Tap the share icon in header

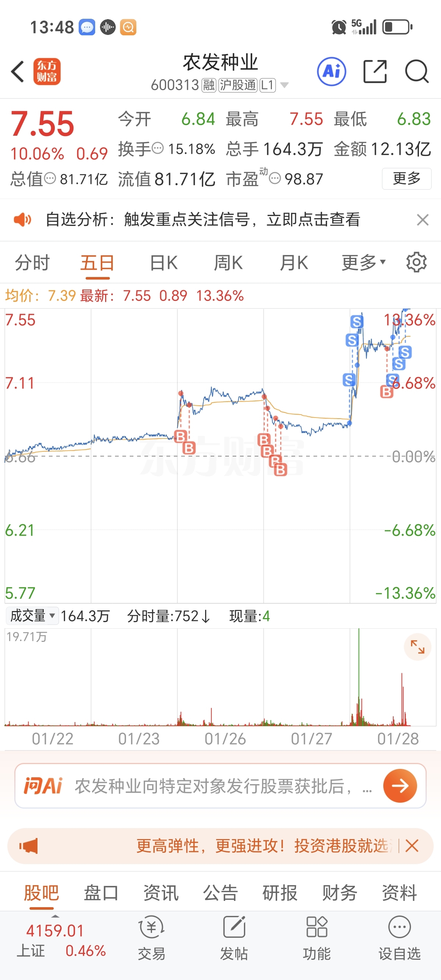pos(375,71)
